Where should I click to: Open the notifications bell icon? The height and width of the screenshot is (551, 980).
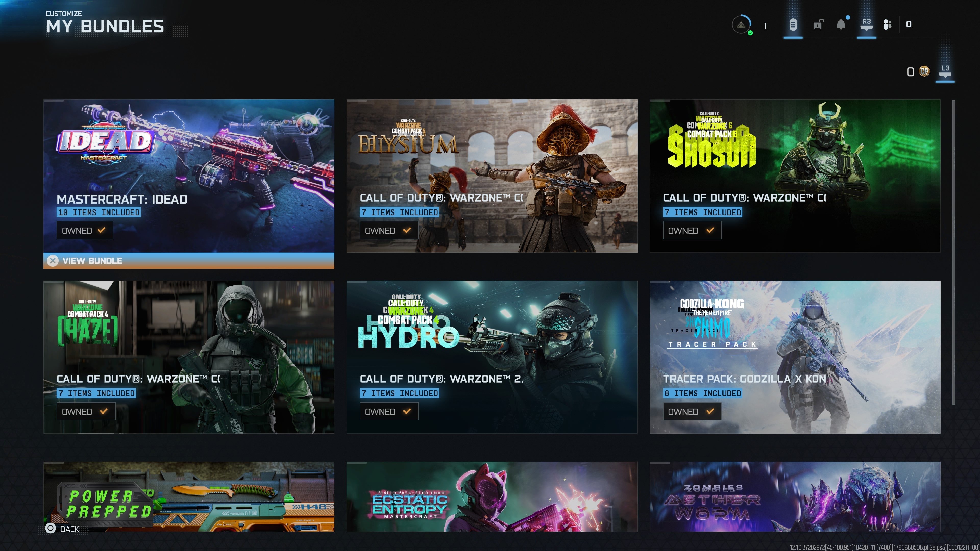[841, 25]
